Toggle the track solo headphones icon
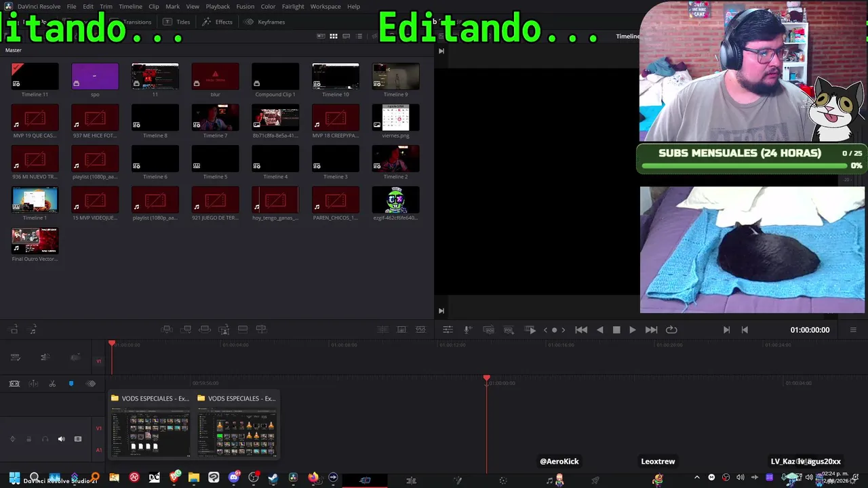The width and height of the screenshot is (868, 488). tap(45, 439)
